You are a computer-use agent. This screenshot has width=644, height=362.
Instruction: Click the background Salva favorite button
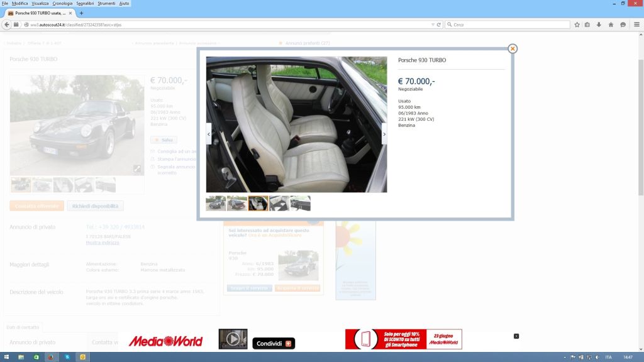click(164, 140)
